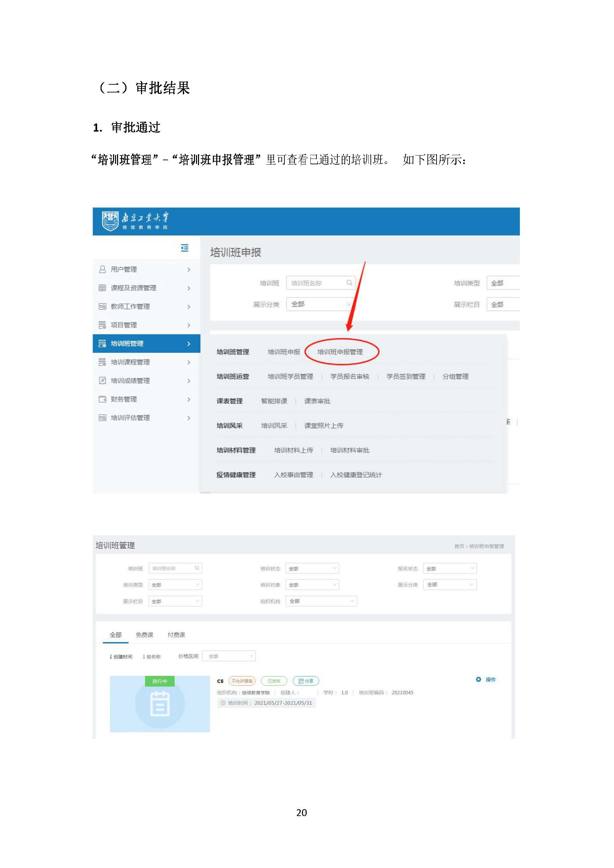
Task: Open 课堂照片上传 submenu item
Action: [x=324, y=425]
